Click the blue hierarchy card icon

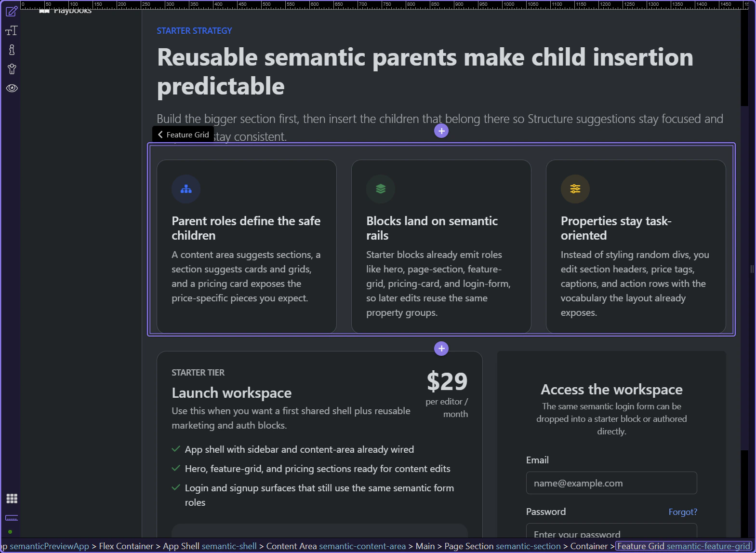[186, 189]
